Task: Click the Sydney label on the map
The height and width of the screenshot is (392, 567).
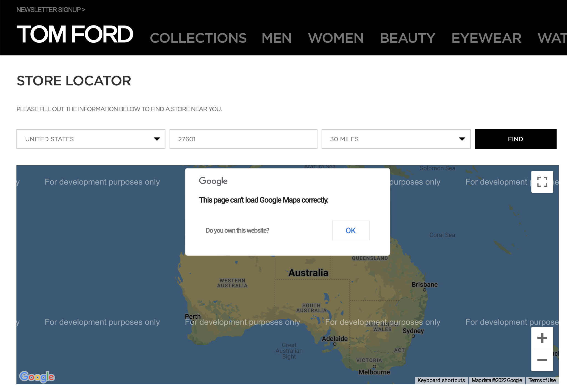Action: 413,331
